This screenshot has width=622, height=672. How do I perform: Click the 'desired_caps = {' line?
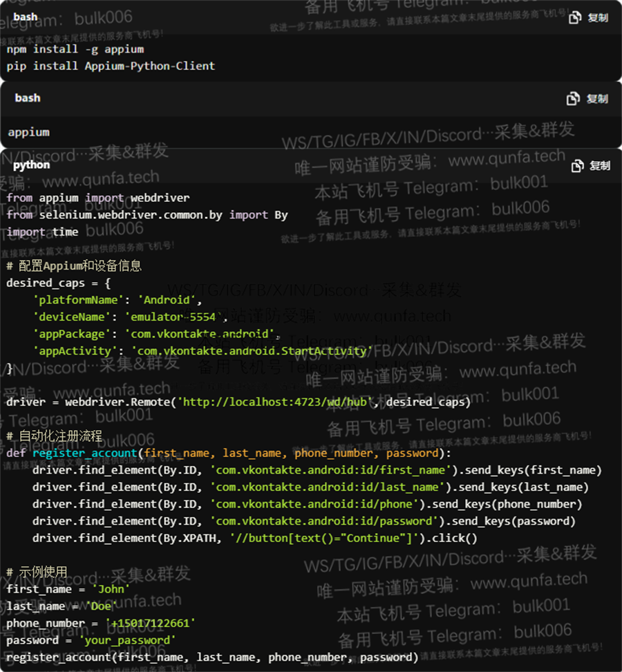(x=59, y=283)
